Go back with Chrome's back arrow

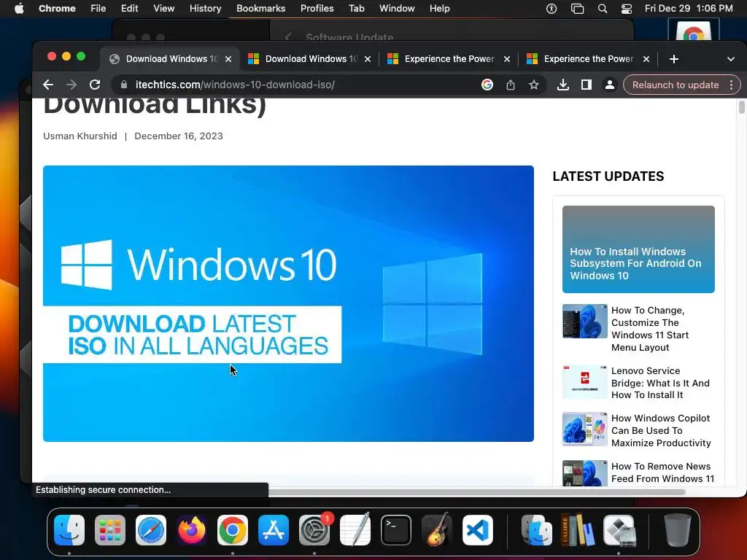coord(48,85)
